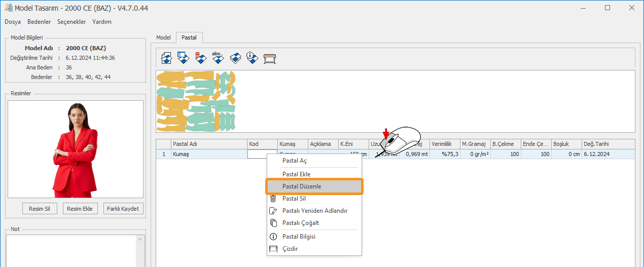The height and width of the screenshot is (267, 644).
Task: Click the duplicate marker toolbar icon
Action: (x=235, y=58)
